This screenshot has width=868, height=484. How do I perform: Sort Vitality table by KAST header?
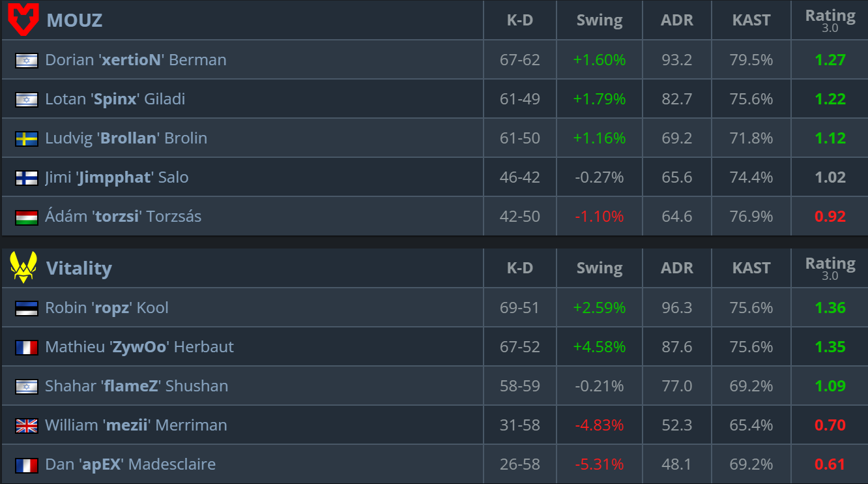coord(751,268)
